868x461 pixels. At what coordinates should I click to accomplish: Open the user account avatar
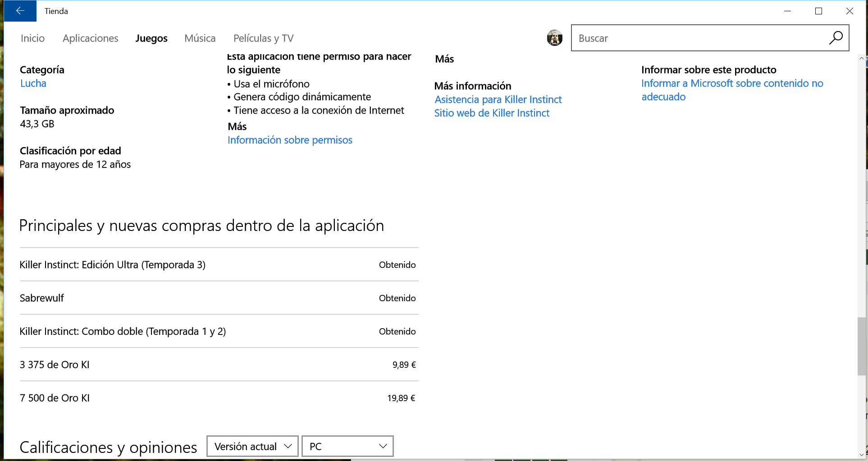[x=554, y=38]
